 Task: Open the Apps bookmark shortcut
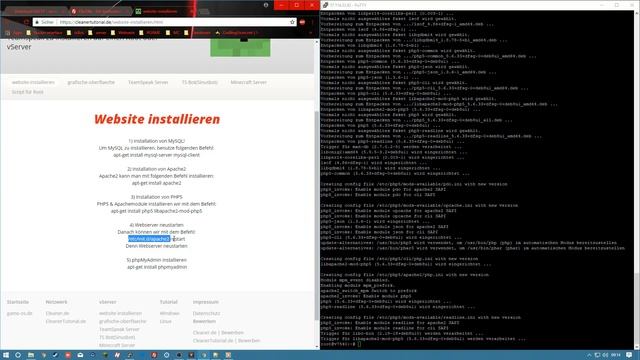pos(15,33)
